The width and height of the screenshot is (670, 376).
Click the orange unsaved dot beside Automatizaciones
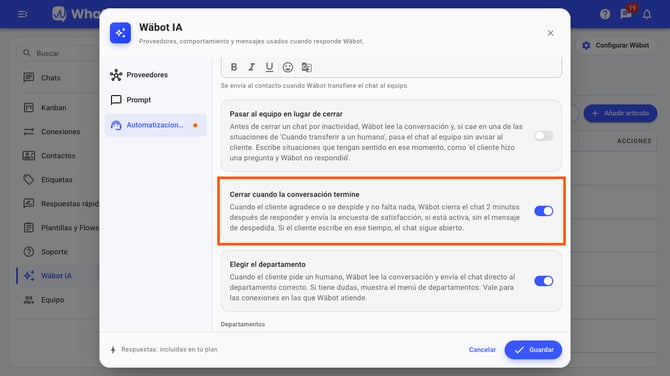coord(195,125)
